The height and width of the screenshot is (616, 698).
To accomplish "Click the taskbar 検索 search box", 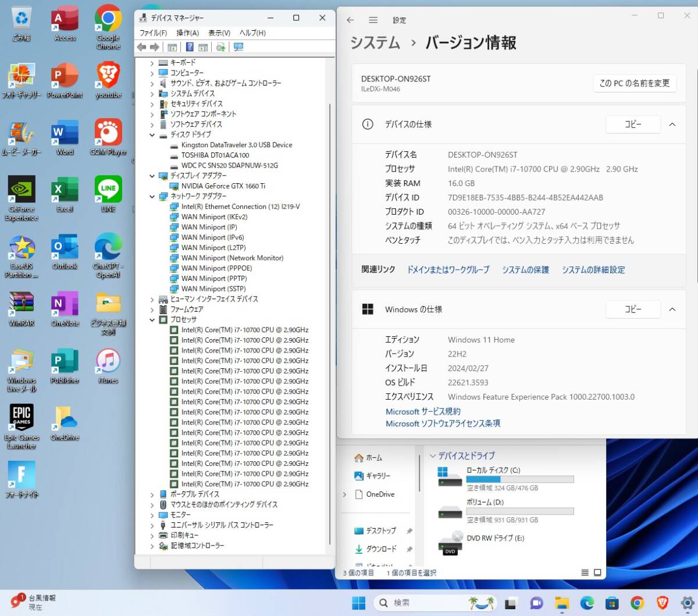I will [x=435, y=603].
